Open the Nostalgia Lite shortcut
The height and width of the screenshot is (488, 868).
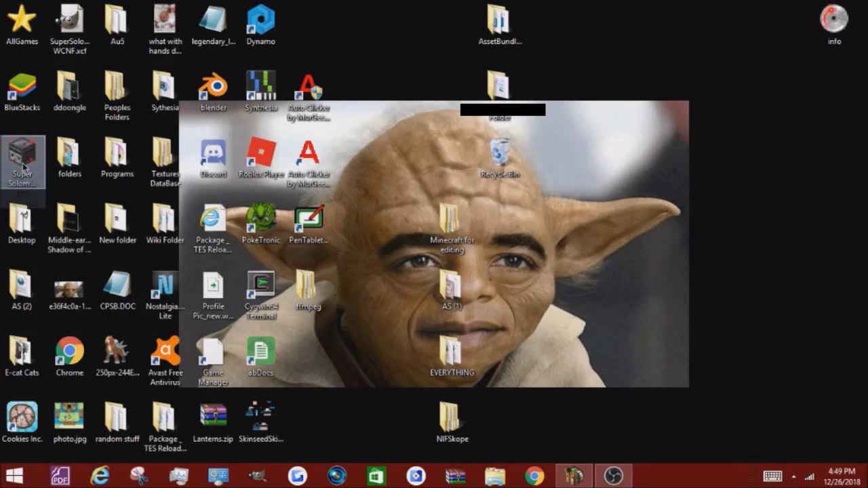pyautogui.click(x=165, y=295)
